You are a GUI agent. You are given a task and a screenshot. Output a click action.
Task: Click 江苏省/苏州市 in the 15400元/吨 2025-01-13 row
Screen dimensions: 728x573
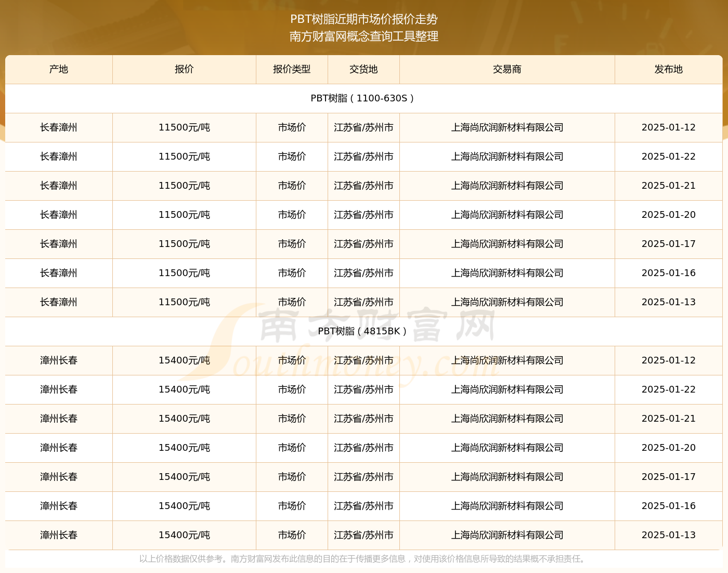coord(363,535)
